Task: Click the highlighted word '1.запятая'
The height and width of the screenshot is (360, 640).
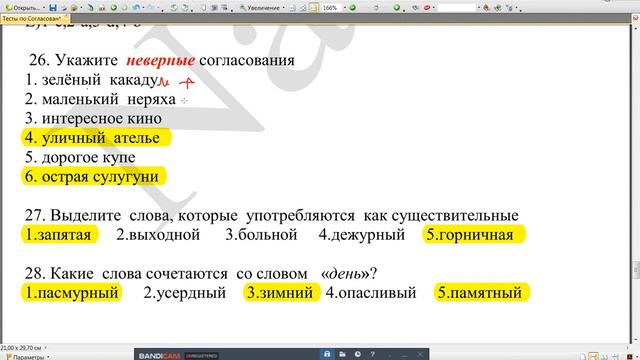Action: pos(60,235)
